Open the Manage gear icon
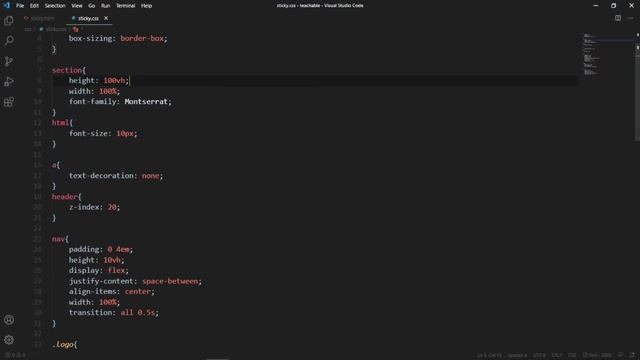The height and width of the screenshot is (360, 640). point(9,340)
